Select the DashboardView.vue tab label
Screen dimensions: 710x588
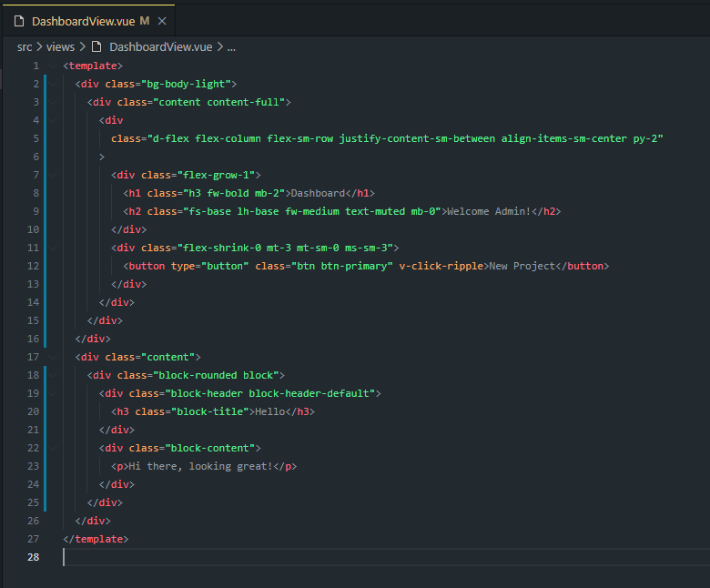[x=84, y=21]
